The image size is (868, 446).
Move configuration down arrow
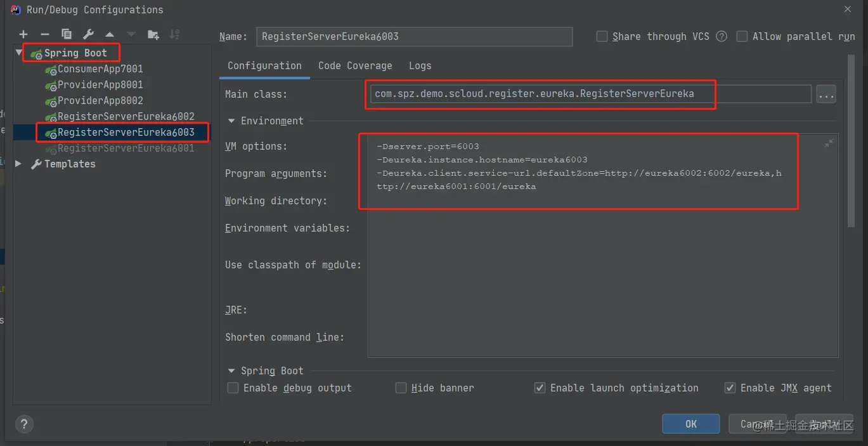point(131,34)
